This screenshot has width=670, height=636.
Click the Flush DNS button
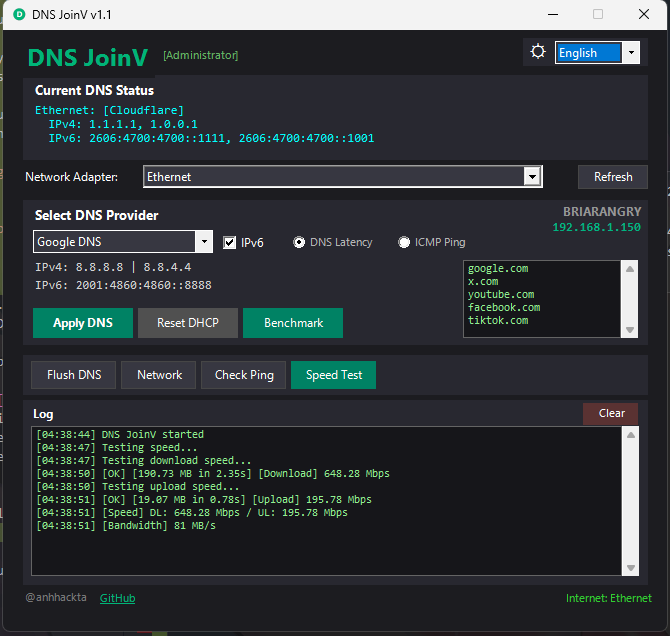point(74,375)
